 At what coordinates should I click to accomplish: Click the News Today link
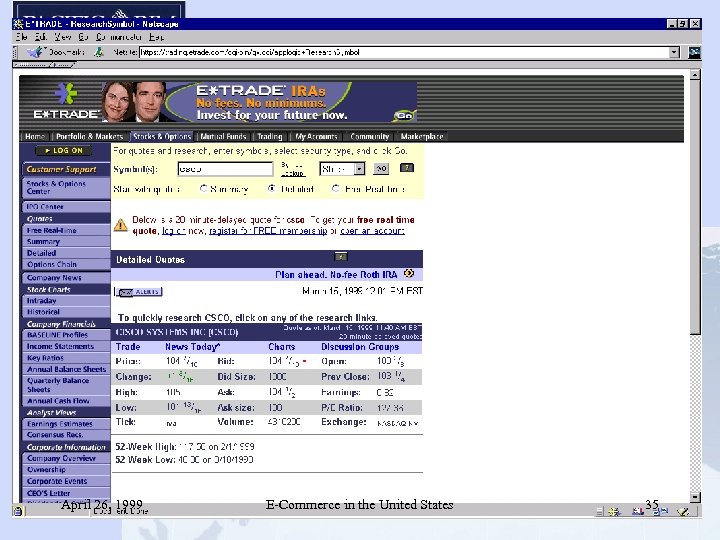pyautogui.click(x=192, y=347)
